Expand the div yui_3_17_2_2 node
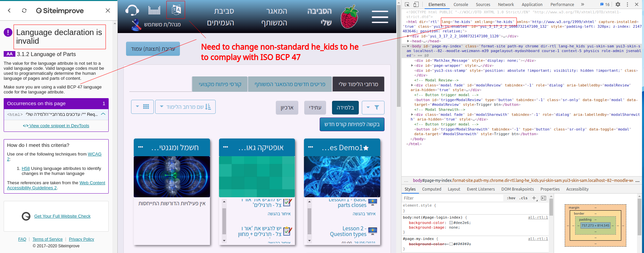This screenshot has height=253, width=644. [409, 36]
